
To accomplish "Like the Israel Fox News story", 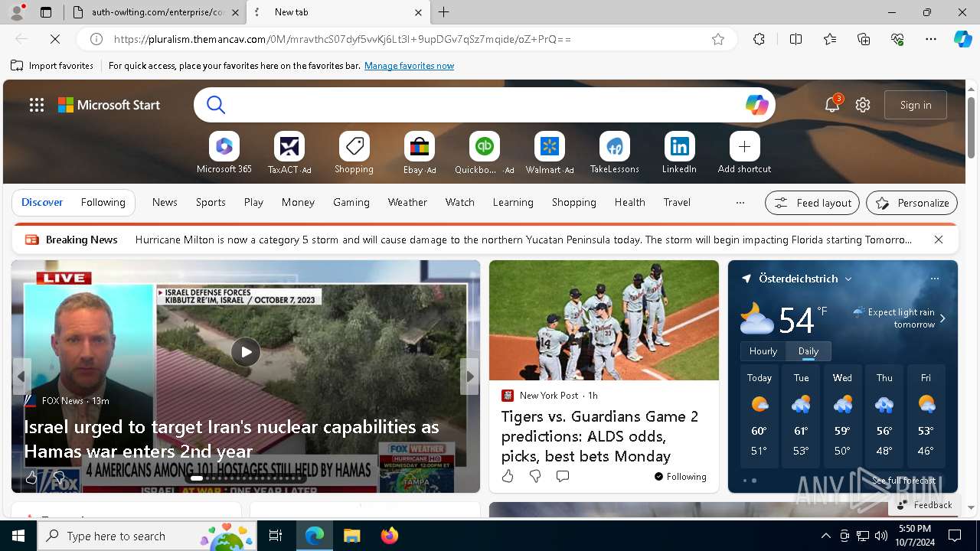I will pyautogui.click(x=31, y=478).
